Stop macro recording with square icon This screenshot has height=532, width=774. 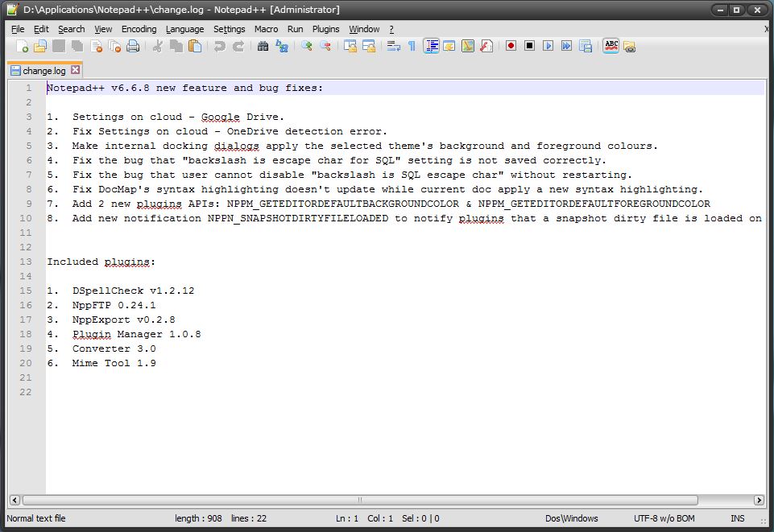tap(529, 46)
